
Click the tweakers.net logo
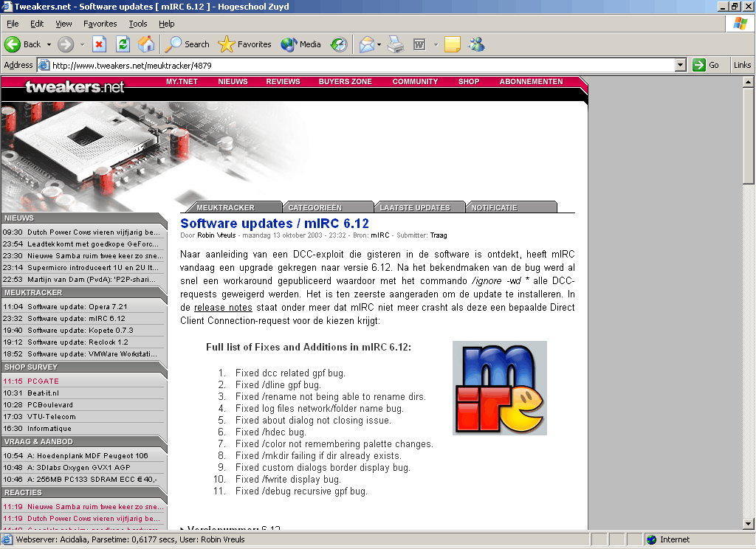(75, 87)
